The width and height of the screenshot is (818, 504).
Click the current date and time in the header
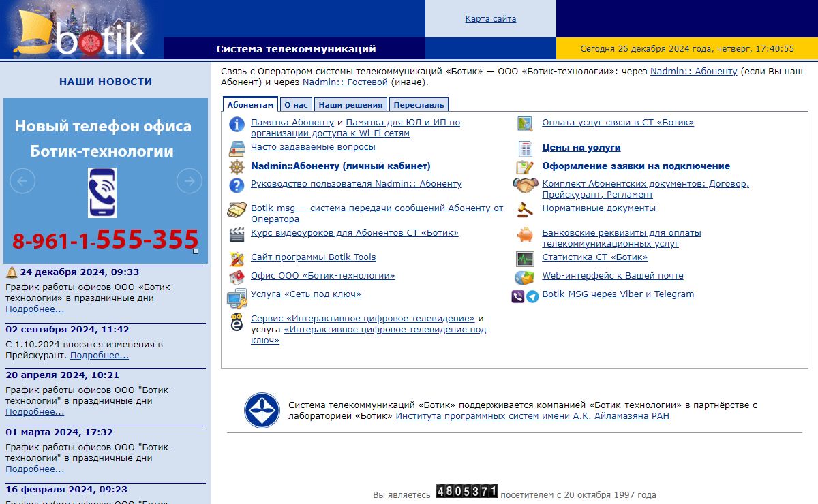coord(687,49)
